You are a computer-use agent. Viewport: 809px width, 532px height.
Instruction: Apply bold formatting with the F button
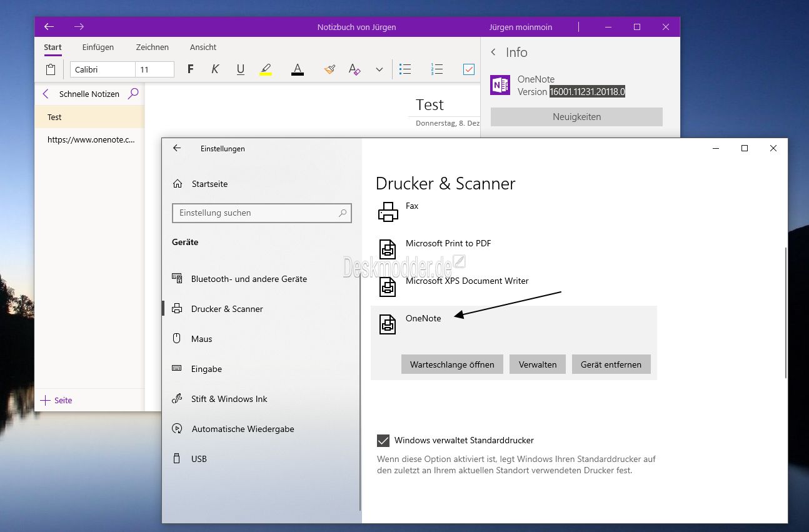click(191, 69)
